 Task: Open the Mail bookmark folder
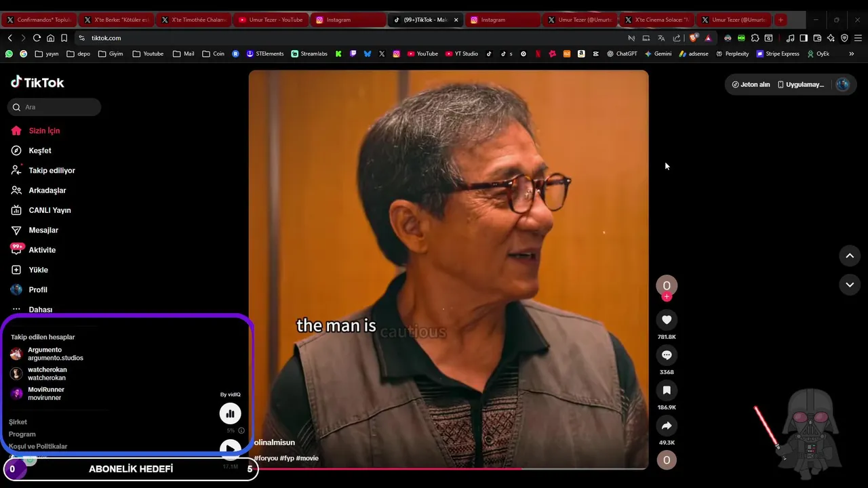[183, 54]
